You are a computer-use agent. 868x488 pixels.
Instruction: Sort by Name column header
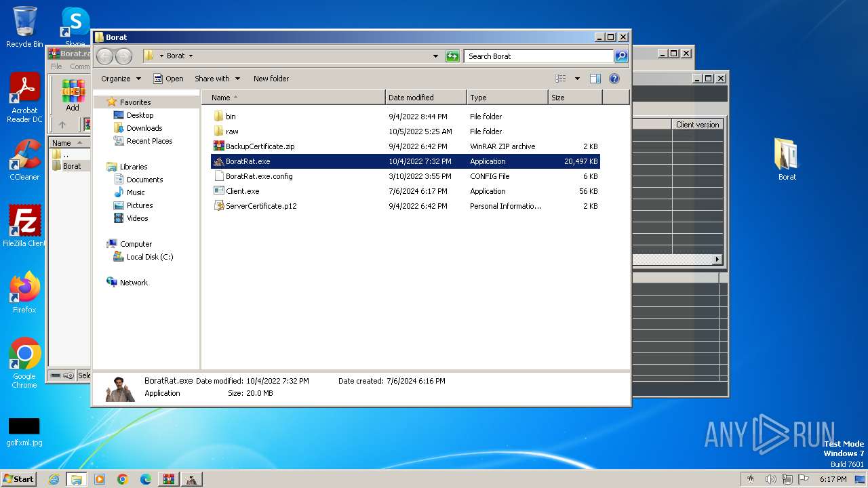pos(294,98)
